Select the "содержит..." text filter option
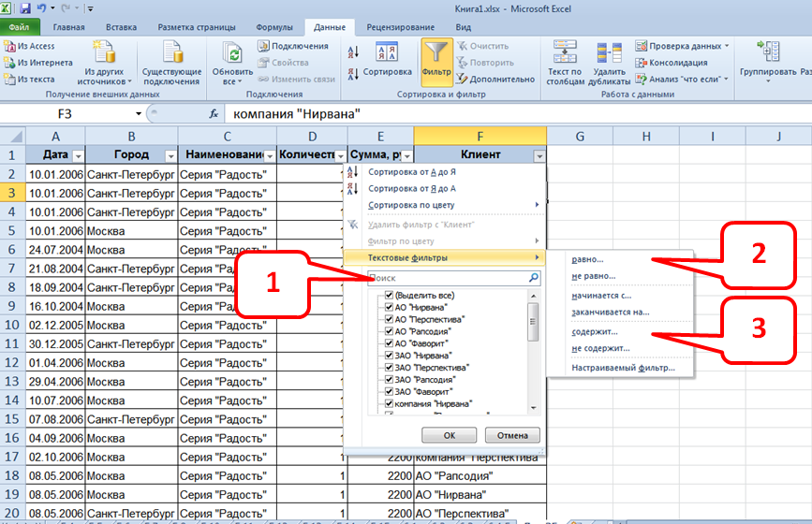The image size is (812, 524). pos(600,332)
